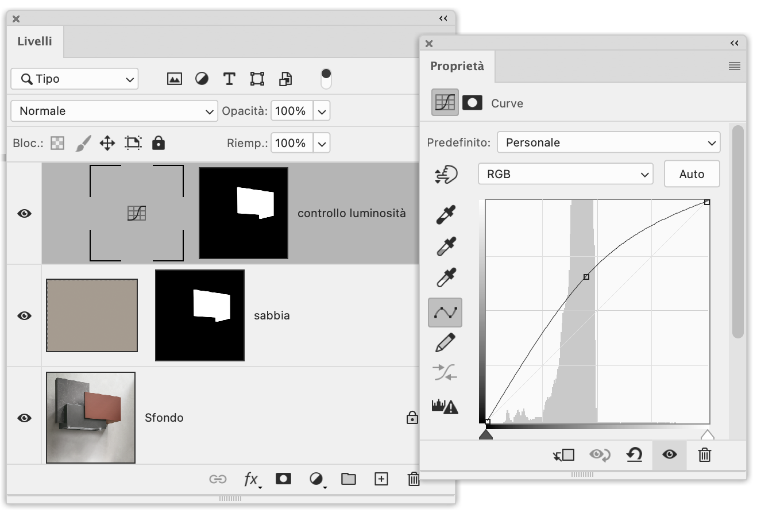The height and width of the screenshot is (532, 784).
Task: Click the on-image targeted adjustment tool
Action: [446, 175]
